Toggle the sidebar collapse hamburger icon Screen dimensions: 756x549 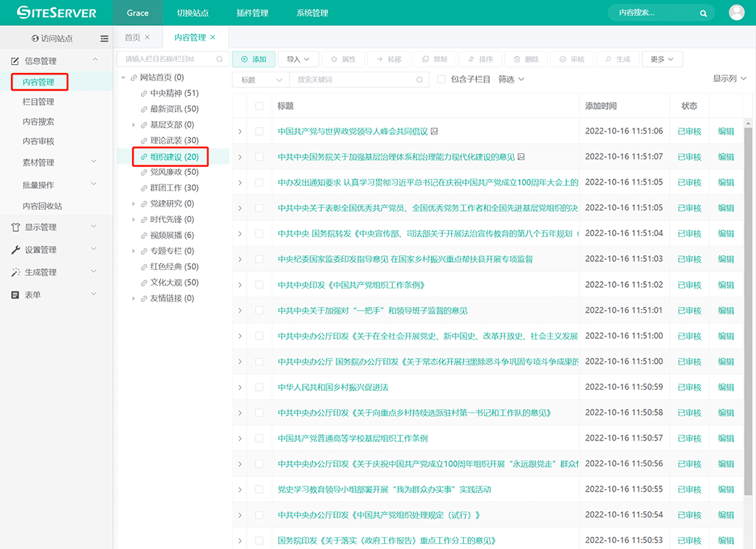click(x=104, y=38)
